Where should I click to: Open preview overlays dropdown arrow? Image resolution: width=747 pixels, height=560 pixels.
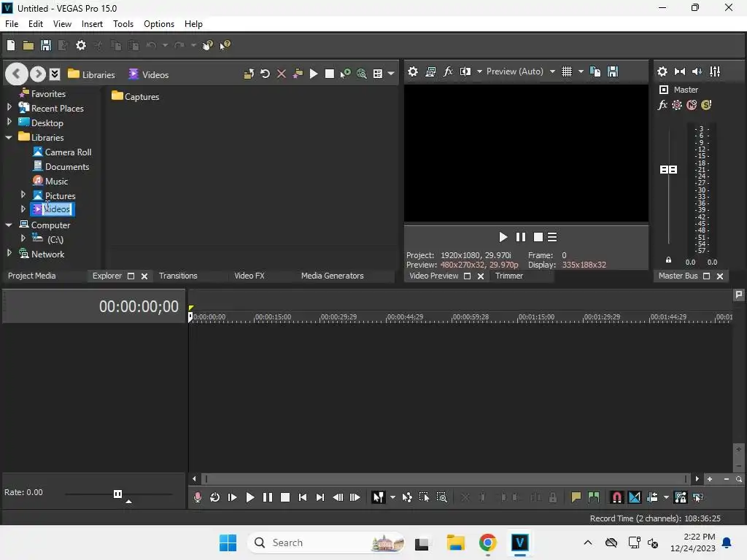click(x=581, y=71)
